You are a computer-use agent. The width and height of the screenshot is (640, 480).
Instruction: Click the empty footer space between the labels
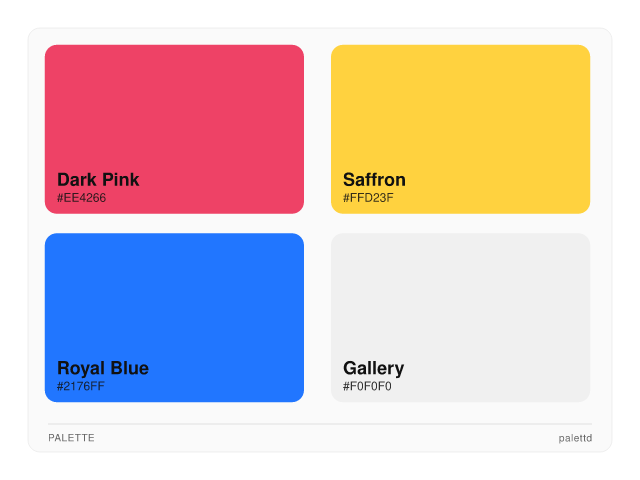tap(320, 438)
